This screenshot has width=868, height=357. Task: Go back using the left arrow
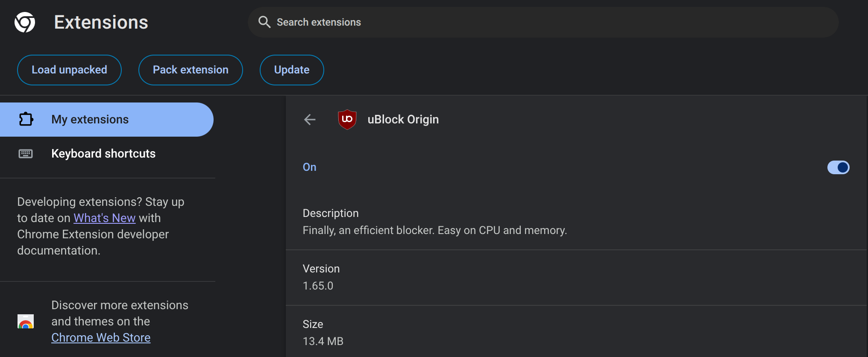pyautogui.click(x=310, y=120)
